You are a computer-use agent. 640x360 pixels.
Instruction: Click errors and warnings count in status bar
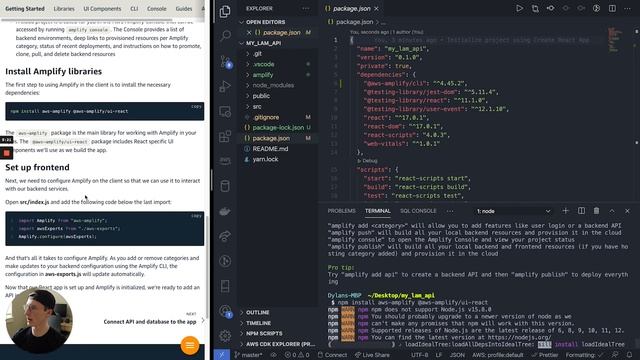pos(297,355)
